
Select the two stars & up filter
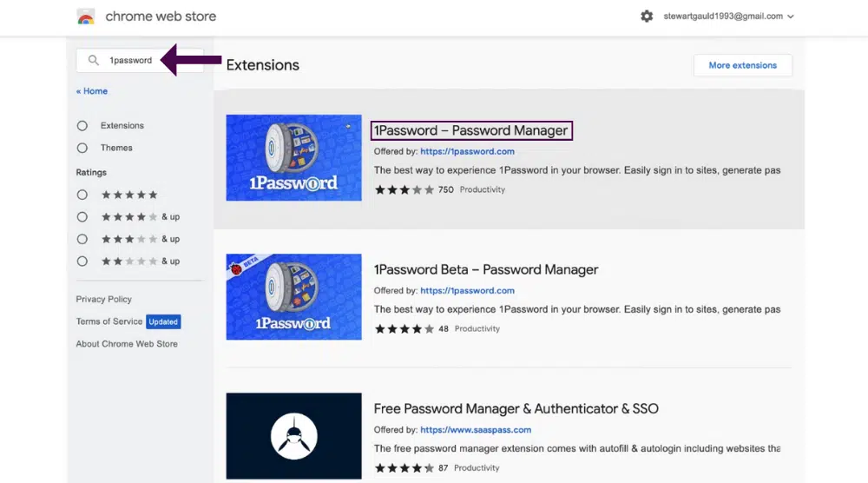coord(82,261)
